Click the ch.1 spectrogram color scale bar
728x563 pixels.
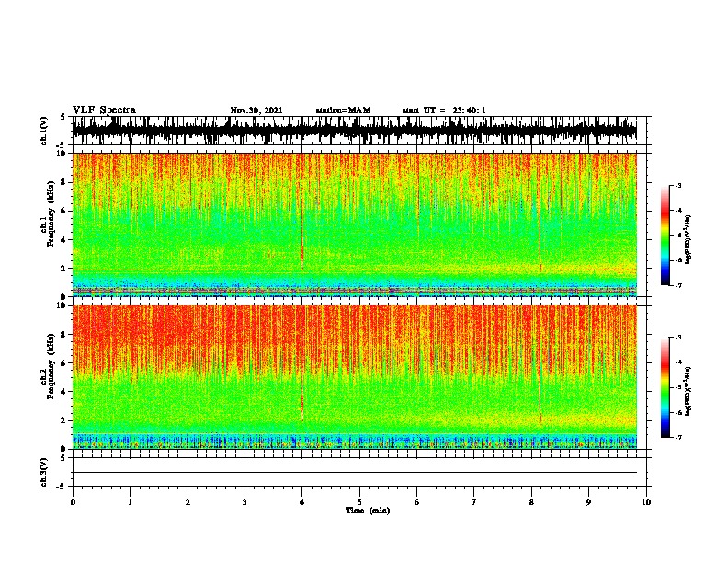tap(665, 236)
